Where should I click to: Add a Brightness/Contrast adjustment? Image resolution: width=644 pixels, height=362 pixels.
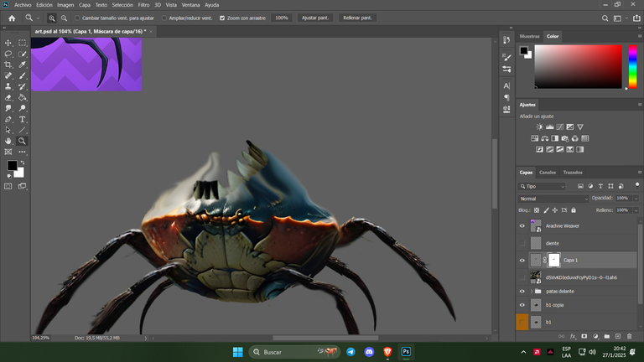coord(540,127)
